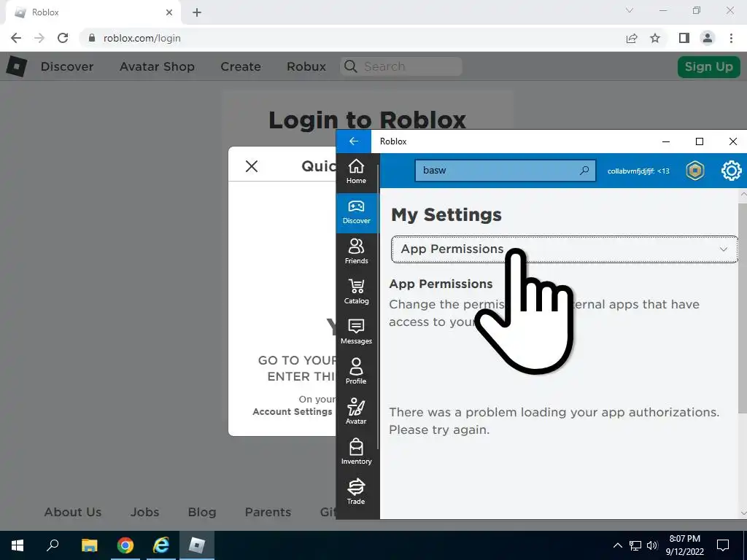
Task: Expand the App Permissions settings dropdown
Action: click(565, 249)
